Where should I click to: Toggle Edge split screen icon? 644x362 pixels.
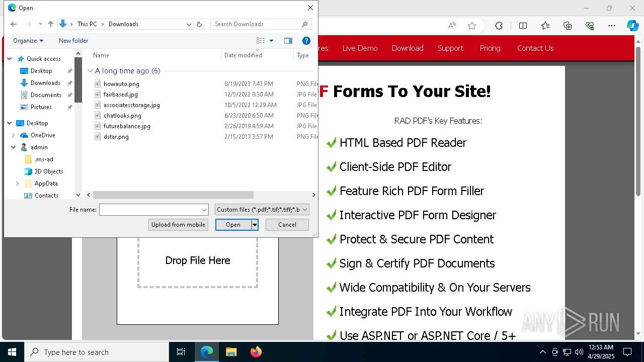click(x=523, y=26)
